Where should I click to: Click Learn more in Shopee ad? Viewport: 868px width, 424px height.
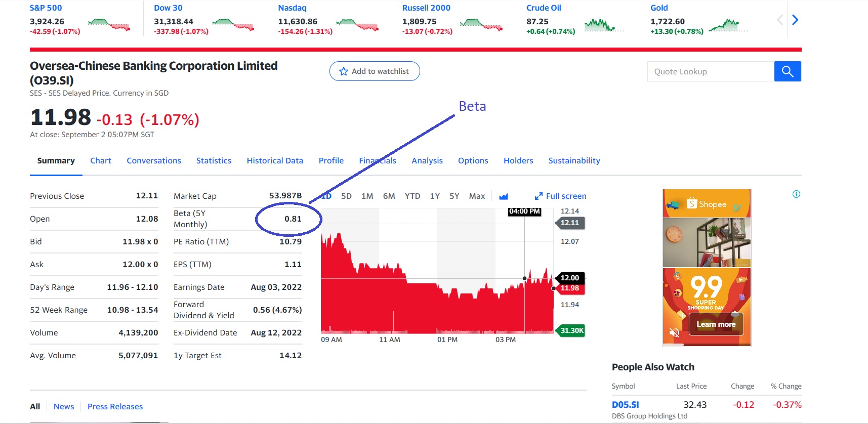point(716,324)
